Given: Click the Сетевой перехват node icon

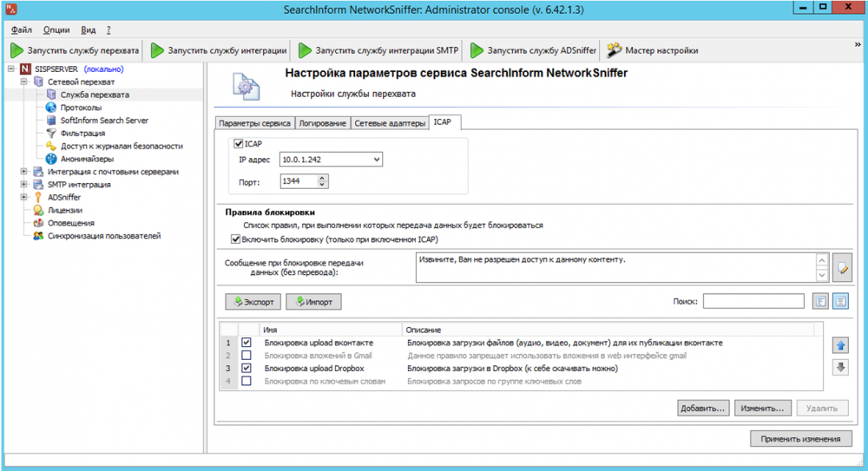Looking at the screenshot, I should 38,82.
